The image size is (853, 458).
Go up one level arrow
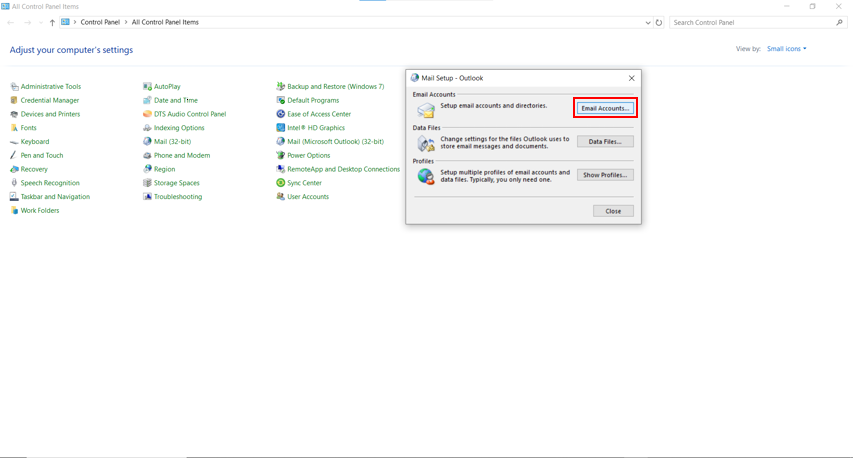[52, 23]
